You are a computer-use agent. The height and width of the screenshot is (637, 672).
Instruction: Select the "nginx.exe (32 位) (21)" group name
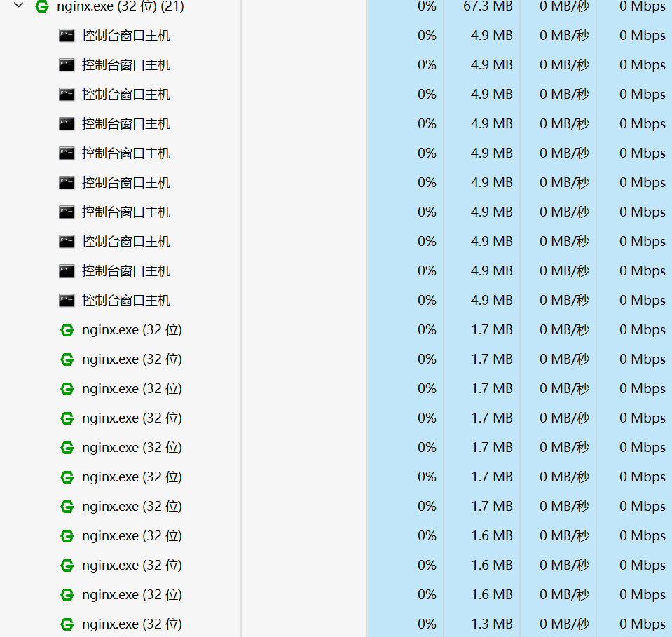tap(121, 6)
